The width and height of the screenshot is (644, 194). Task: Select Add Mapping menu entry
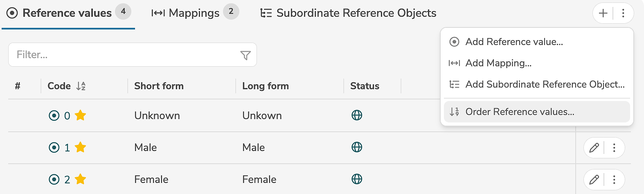click(x=498, y=63)
